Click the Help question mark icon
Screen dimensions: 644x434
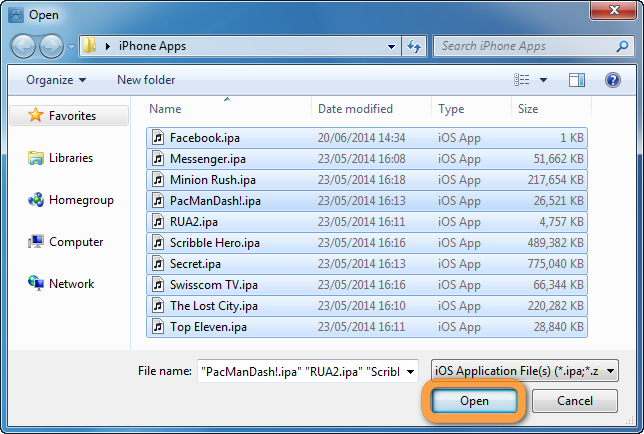pos(612,80)
